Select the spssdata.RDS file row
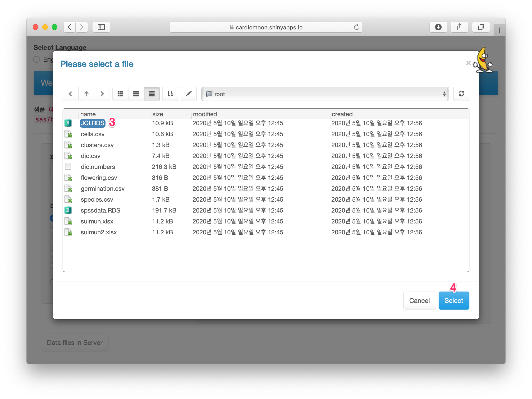The image size is (532, 399). 100,211
